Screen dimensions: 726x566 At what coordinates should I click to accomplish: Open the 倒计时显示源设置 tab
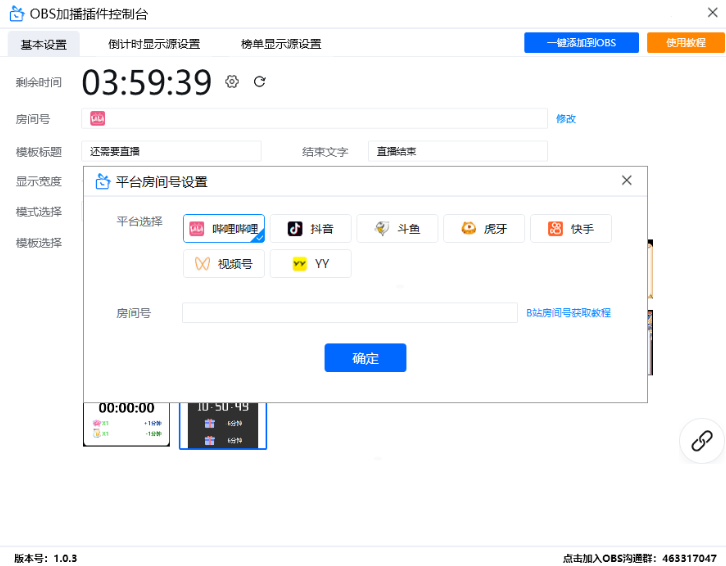(x=154, y=44)
